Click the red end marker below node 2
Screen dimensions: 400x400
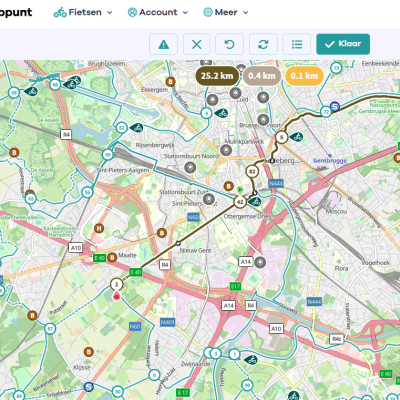point(116,295)
